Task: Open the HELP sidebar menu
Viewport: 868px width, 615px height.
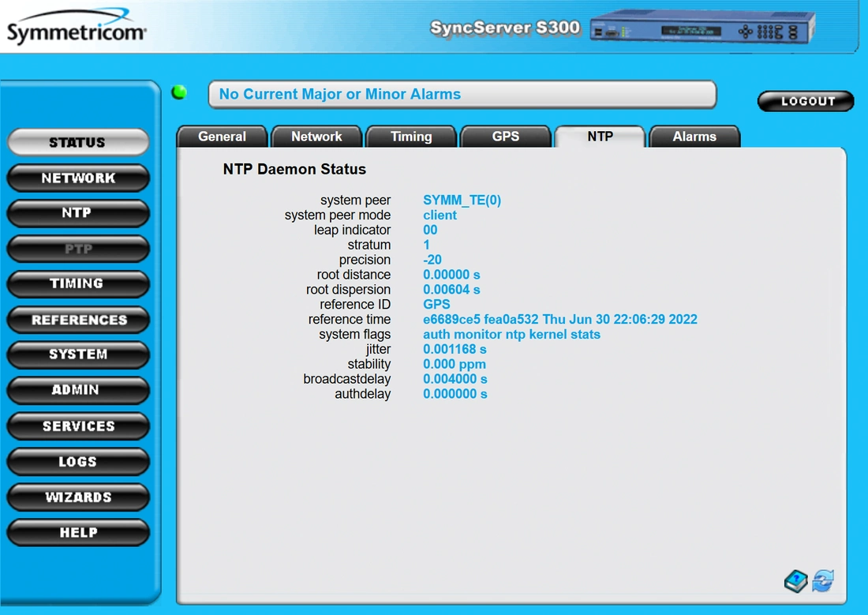Action: [78, 532]
